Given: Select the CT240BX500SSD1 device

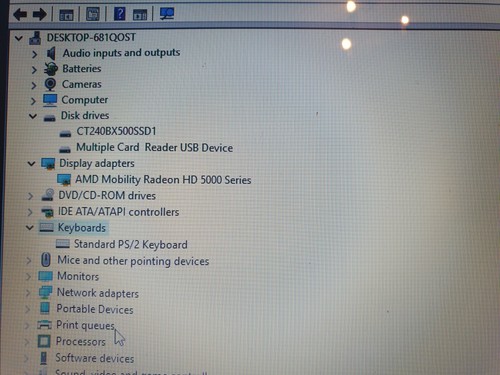Looking at the screenshot, I should pos(116,131).
